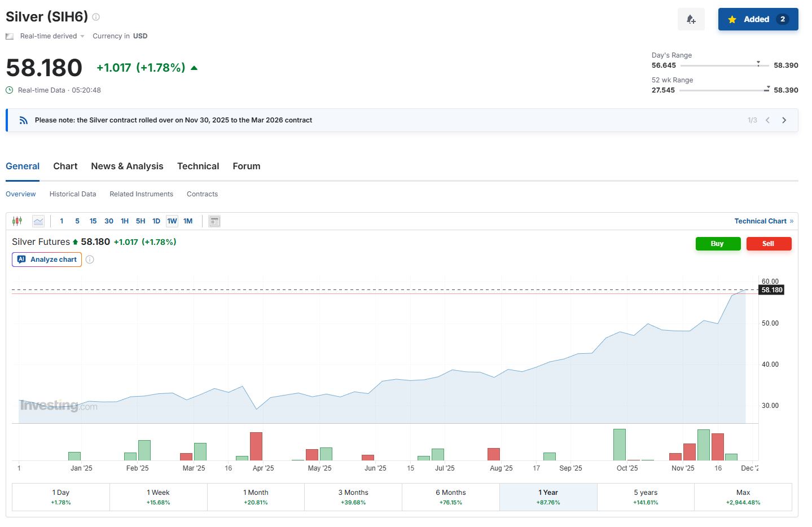Open the General tab
This screenshot has width=812, height=527.
coord(23,166)
